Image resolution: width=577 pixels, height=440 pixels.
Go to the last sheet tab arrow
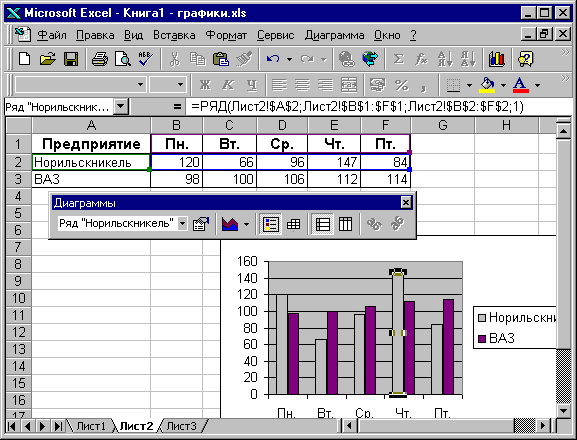pos(58,426)
